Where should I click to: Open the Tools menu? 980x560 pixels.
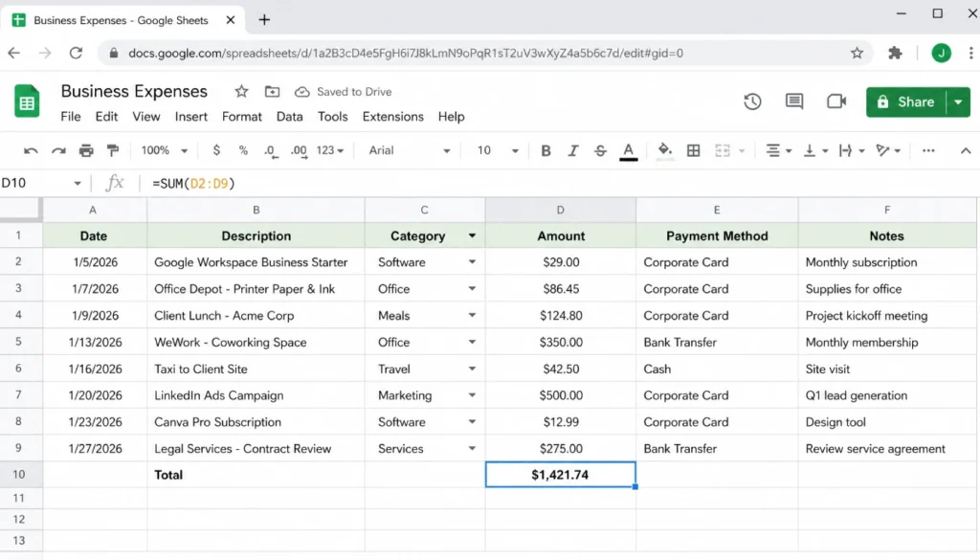click(x=332, y=117)
